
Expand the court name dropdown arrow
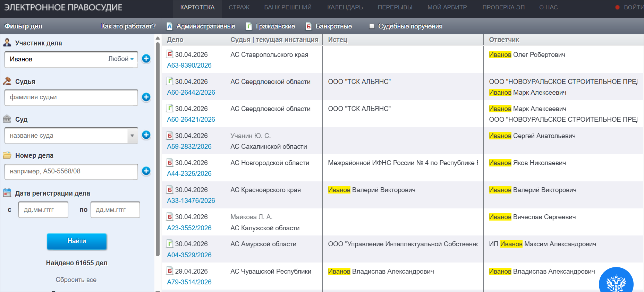click(x=132, y=136)
